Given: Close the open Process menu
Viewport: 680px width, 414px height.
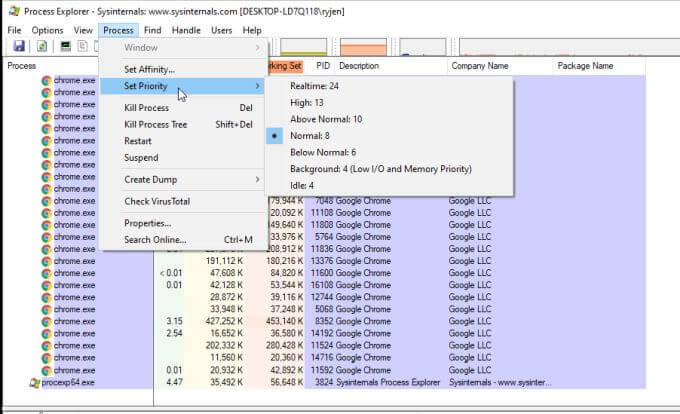Looking at the screenshot, I should point(118,30).
